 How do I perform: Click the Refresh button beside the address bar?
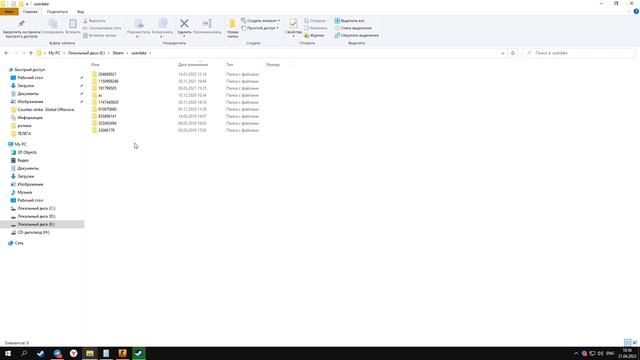tap(513, 53)
